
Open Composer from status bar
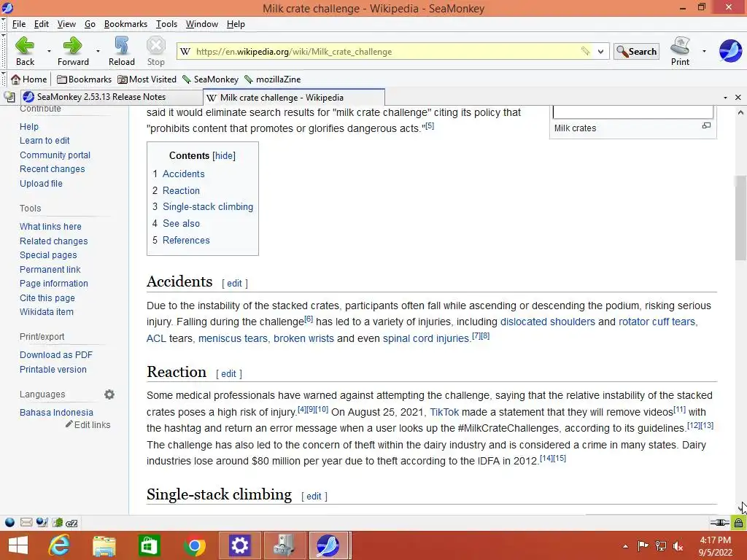click(x=42, y=522)
